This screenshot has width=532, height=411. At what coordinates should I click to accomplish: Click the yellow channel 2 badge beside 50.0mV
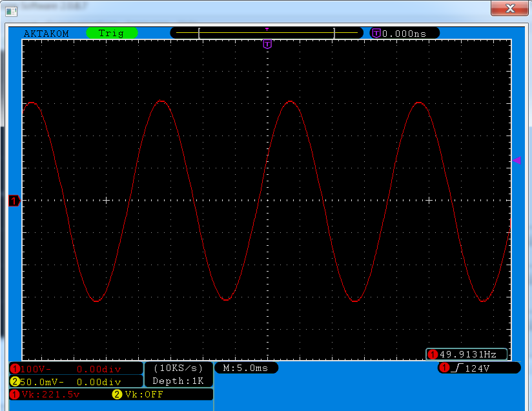[x=15, y=381]
